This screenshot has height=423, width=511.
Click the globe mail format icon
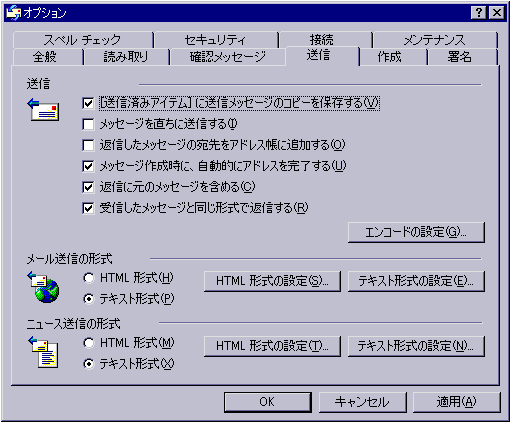[44, 287]
